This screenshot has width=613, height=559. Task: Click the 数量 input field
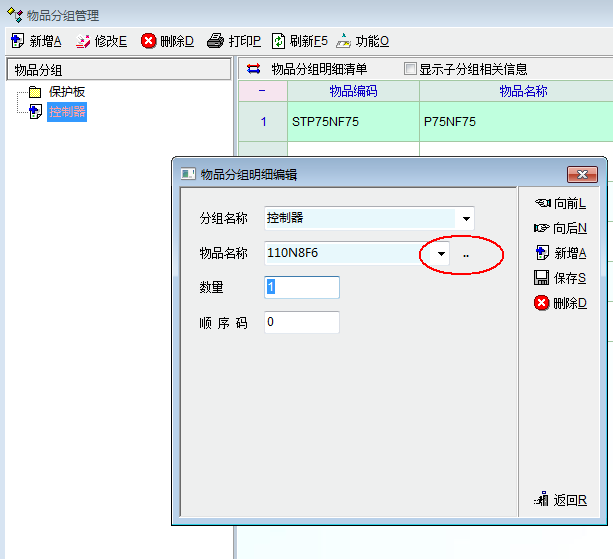point(302,288)
